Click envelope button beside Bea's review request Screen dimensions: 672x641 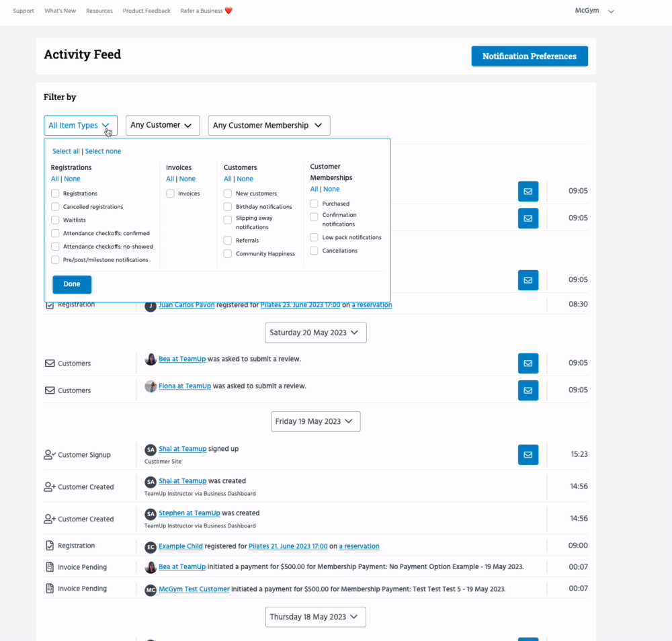pos(528,363)
